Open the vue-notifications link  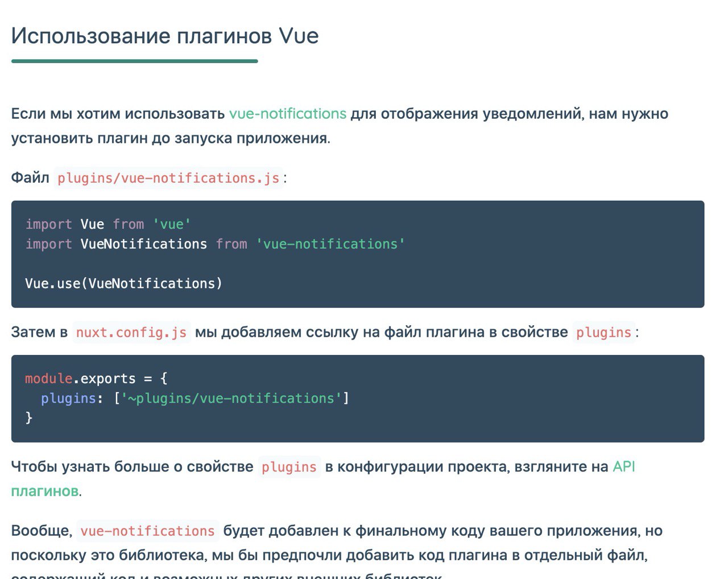click(288, 114)
